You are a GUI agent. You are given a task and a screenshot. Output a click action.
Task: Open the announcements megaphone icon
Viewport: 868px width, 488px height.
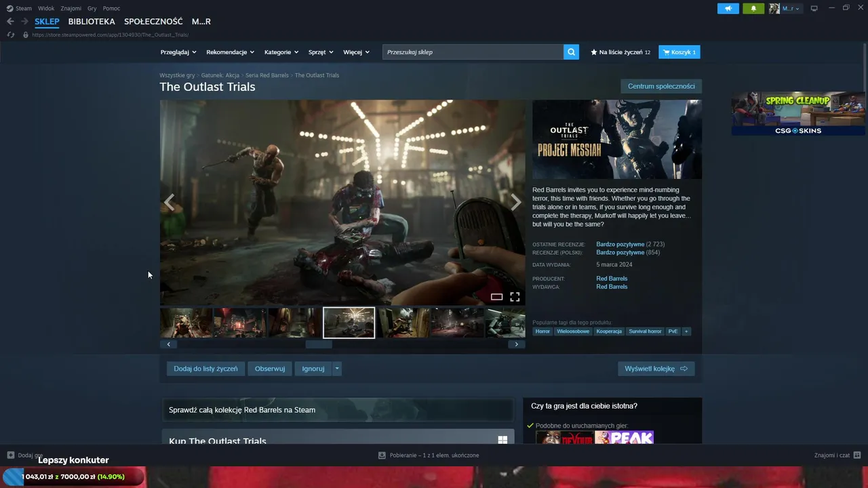728,8
